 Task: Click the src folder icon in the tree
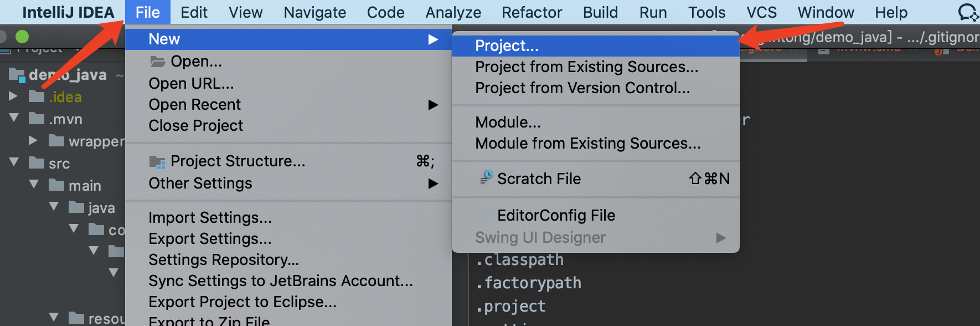pos(37,163)
